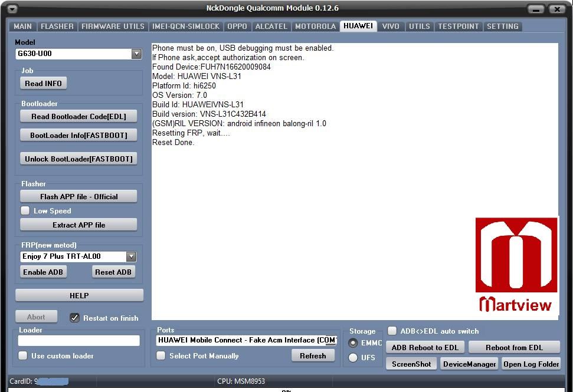
Task: Switch to the VIVO tab
Action: [x=391, y=27]
